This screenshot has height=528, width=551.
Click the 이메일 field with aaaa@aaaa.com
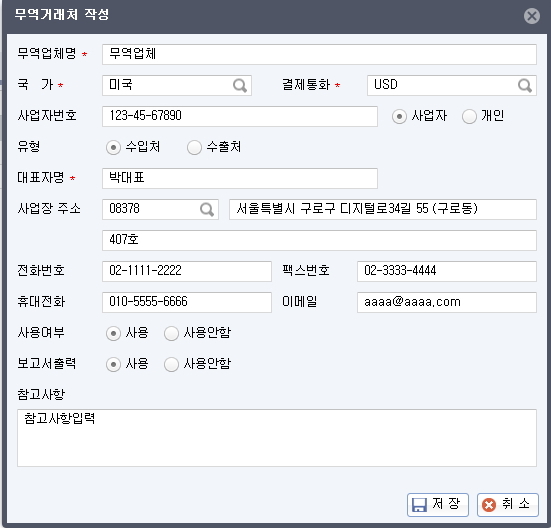(x=447, y=302)
